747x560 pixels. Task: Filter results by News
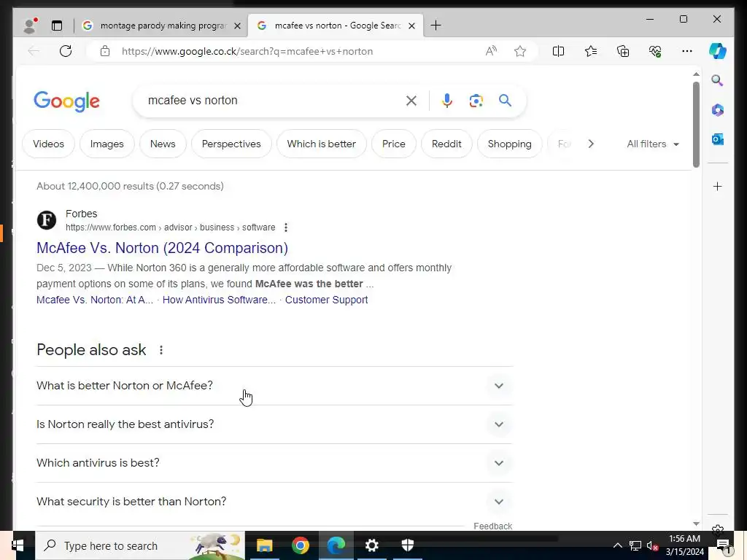(163, 144)
